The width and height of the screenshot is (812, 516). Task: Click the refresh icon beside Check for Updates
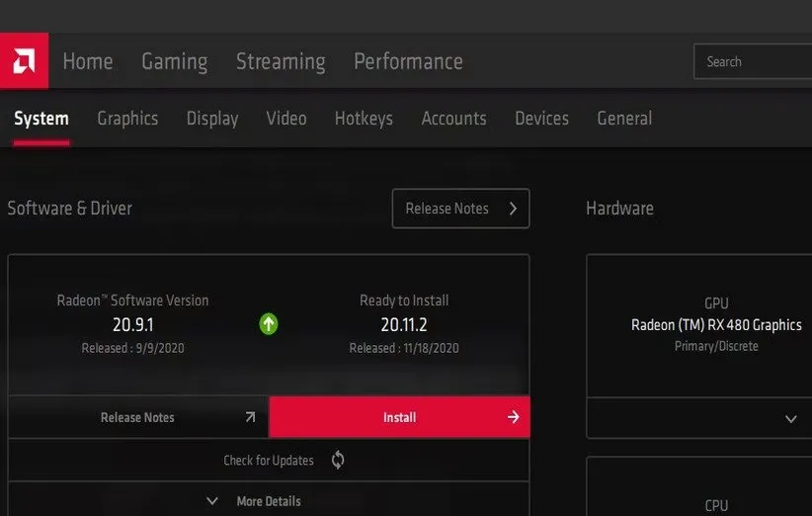pos(338,460)
